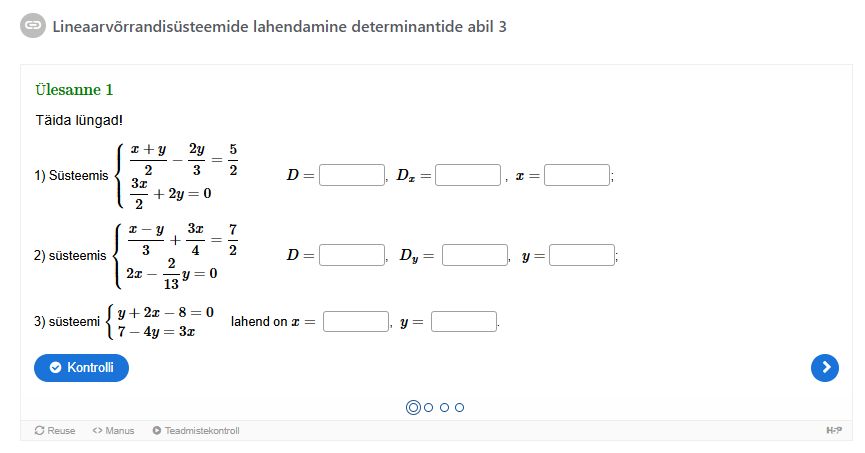Focus the y solution field for system 3
This screenshot has height=453, width=865.
coord(464,322)
